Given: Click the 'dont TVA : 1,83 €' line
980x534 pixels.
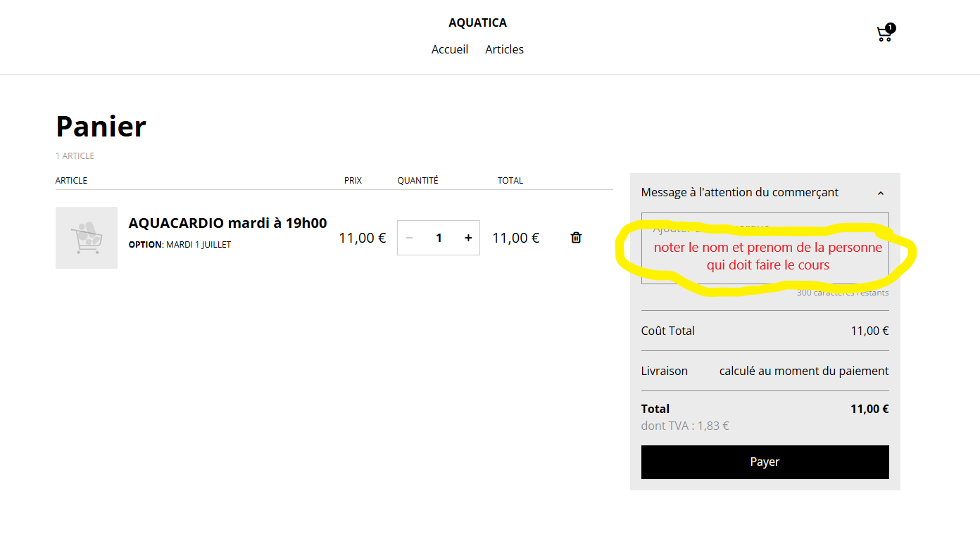Looking at the screenshot, I should [684, 426].
